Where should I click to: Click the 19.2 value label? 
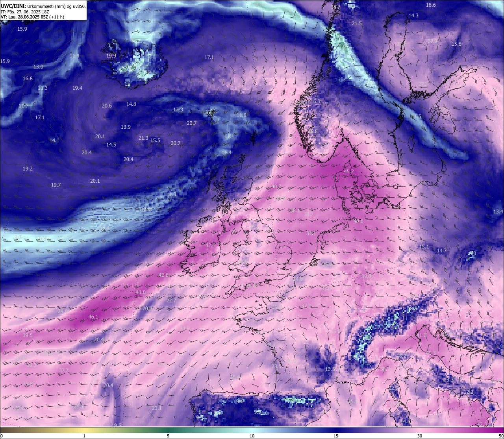coord(28,168)
